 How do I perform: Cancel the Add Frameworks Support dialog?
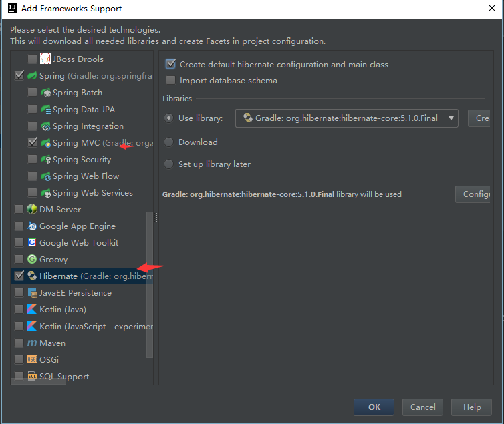pyautogui.click(x=422, y=407)
